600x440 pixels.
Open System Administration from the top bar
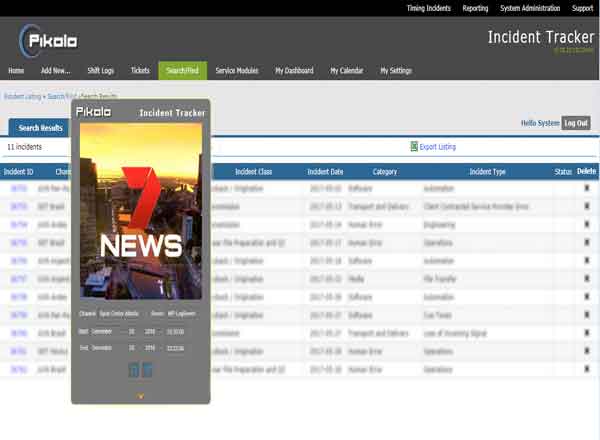pyautogui.click(x=530, y=8)
